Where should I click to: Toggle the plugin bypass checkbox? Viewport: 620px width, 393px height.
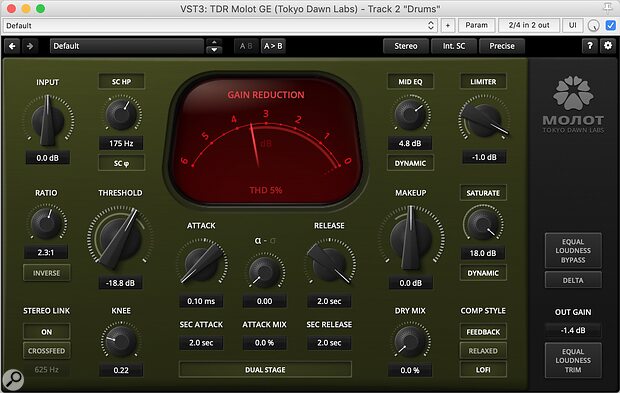click(610, 25)
